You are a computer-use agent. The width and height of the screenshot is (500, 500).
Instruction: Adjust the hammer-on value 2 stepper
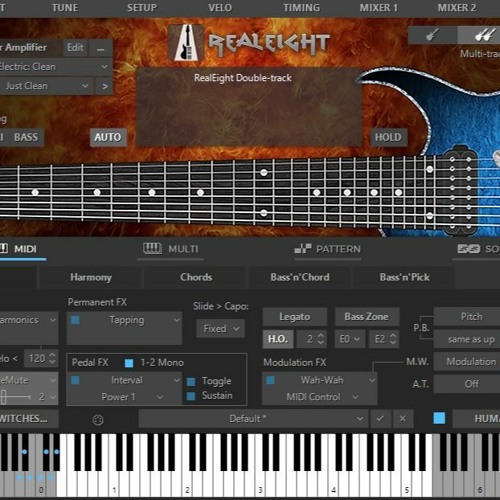(x=320, y=339)
